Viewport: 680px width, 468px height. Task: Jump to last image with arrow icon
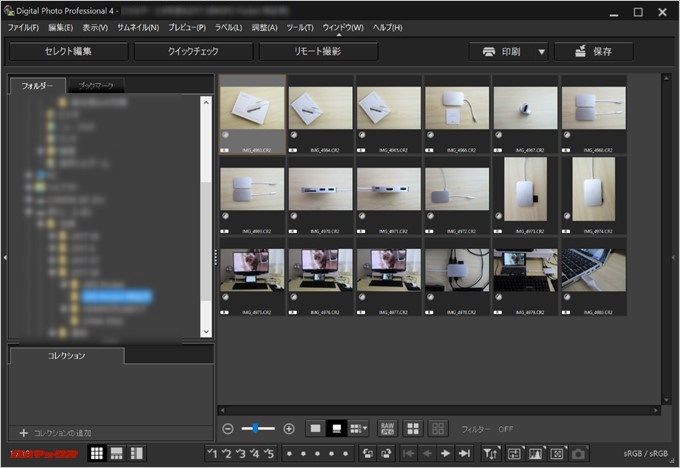pos(465,454)
